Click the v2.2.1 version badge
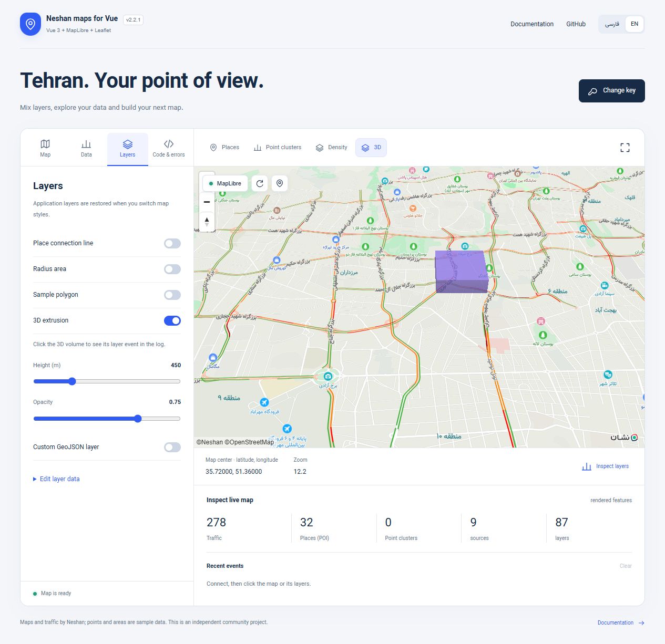 (x=133, y=20)
